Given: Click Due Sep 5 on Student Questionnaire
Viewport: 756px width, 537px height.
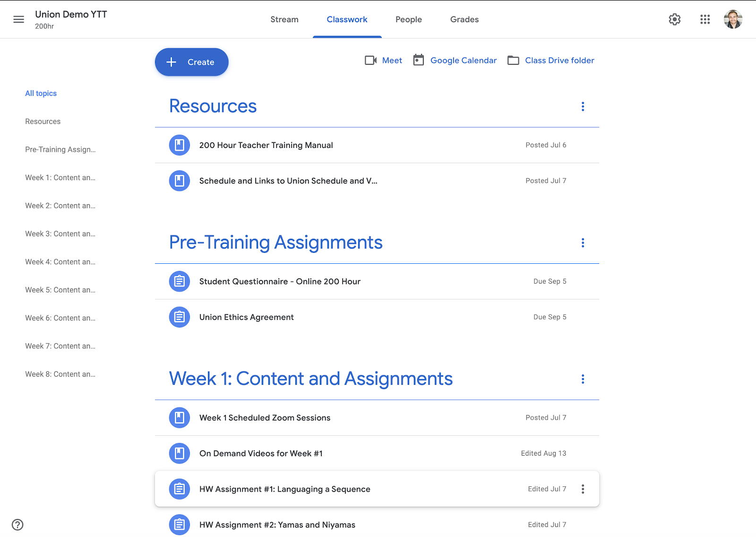Looking at the screenshot, I should click(x=550, y=281).
